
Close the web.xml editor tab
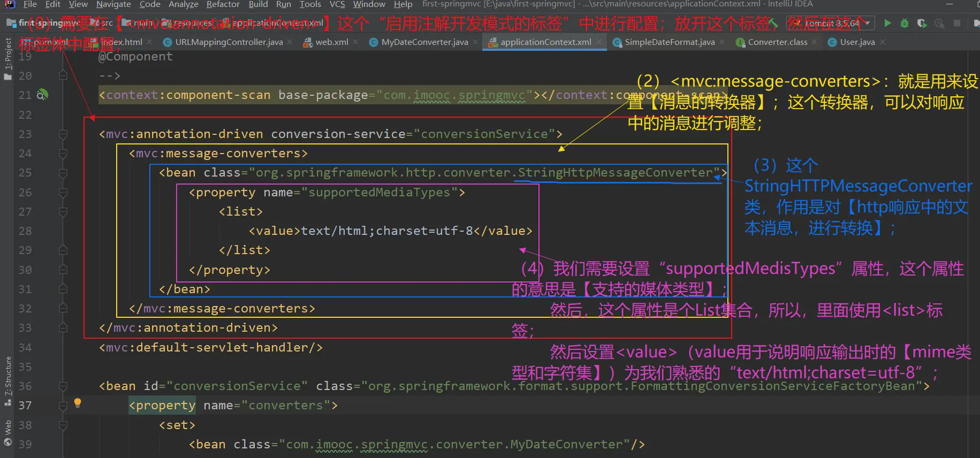tap(355, 42)
